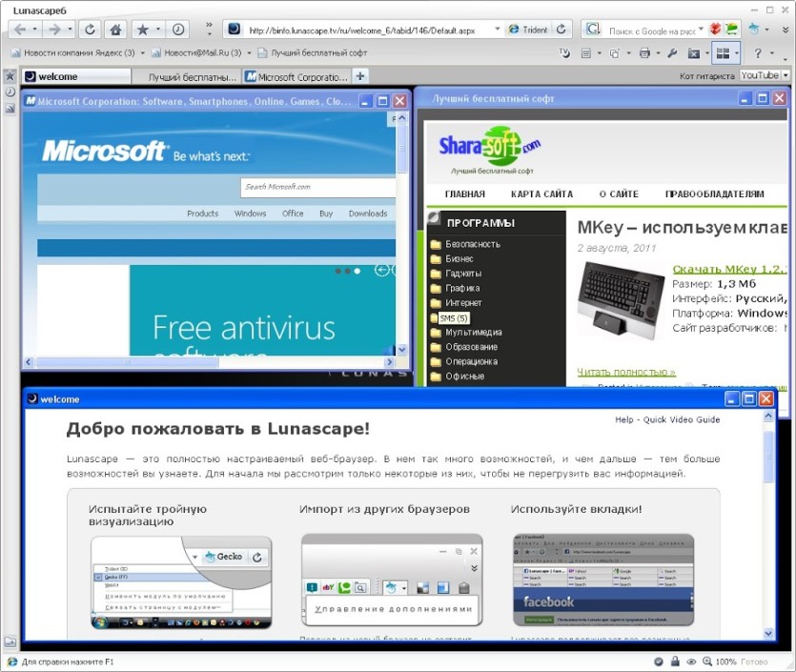This screenshot has width=796, height=672.
Task: Open sidebar Favorites star icon
Action: coord(10,76)
